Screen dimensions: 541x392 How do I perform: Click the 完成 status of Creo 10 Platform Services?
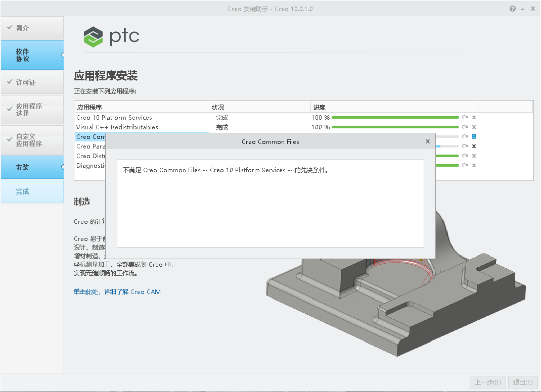click(x=222, y=118)
